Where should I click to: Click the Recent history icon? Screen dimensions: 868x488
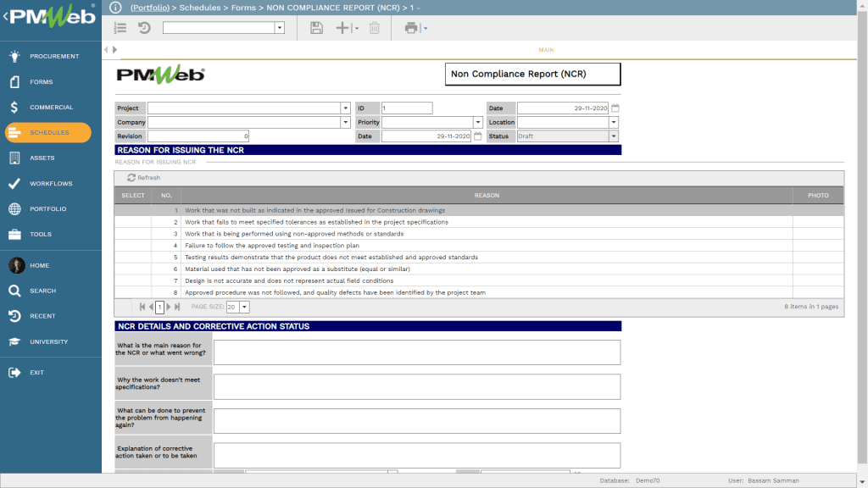15,317
